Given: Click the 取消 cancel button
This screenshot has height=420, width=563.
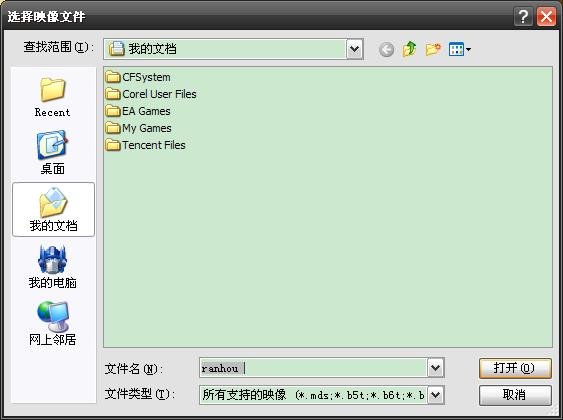Looking at the screenshot, I should [x=515, y=395].
